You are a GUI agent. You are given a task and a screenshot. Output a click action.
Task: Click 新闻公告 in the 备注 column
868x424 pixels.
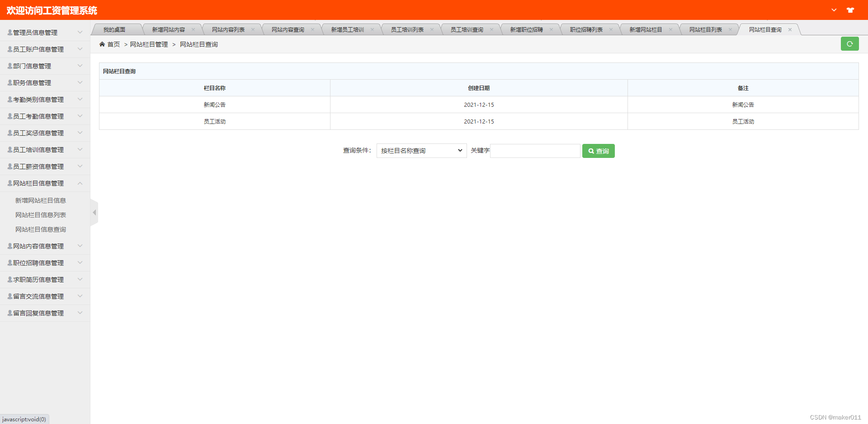(x=743, y=105)
